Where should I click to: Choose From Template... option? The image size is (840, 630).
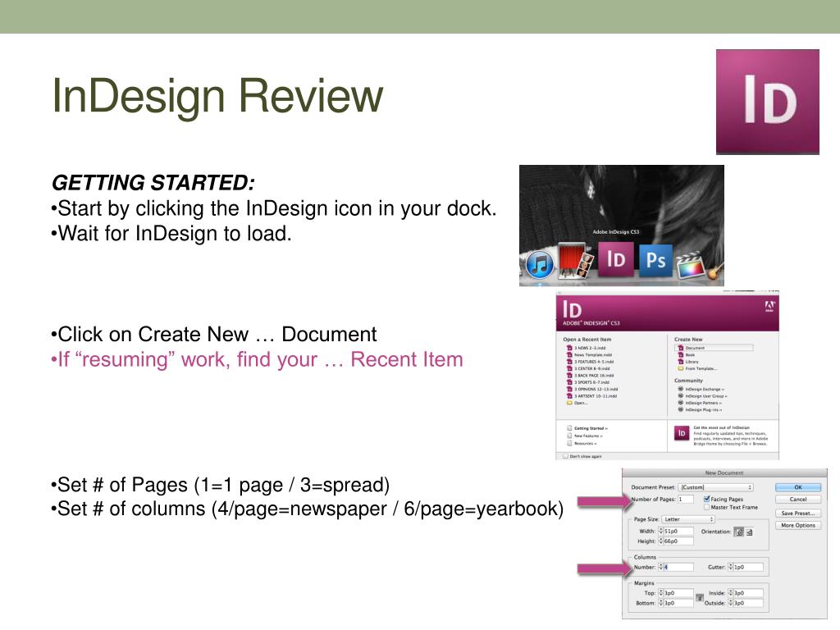click(x=697, y=368)
